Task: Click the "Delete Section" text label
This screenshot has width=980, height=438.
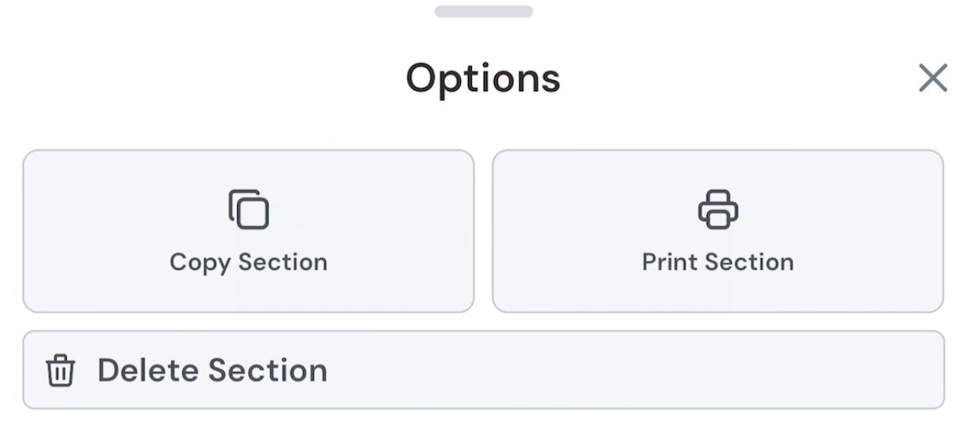Action: (212, 370)
